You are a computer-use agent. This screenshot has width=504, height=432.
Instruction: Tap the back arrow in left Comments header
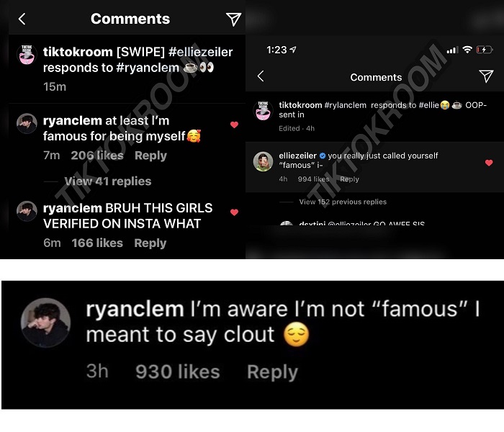click(22, 19)
